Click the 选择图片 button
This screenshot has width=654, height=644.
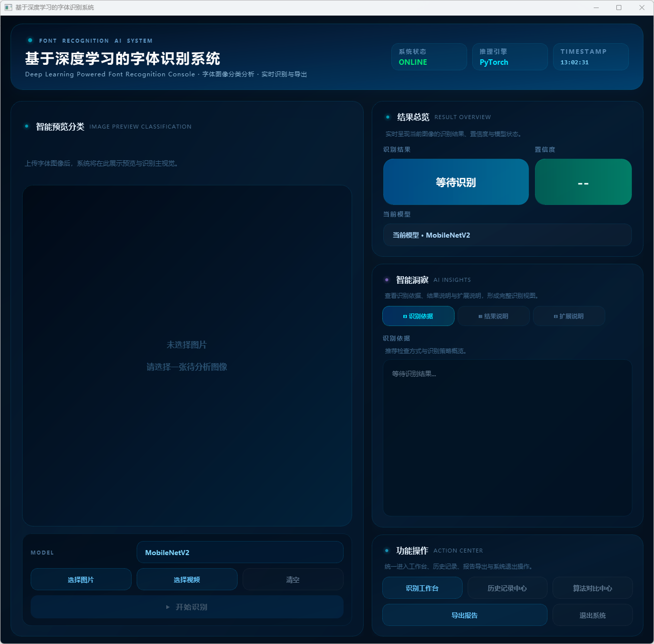coord(81,579)
